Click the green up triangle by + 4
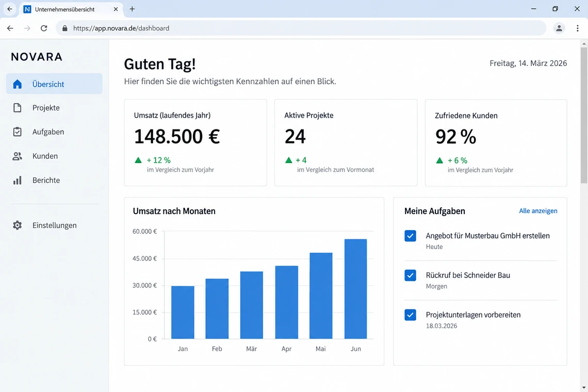 tap(288, 160)
